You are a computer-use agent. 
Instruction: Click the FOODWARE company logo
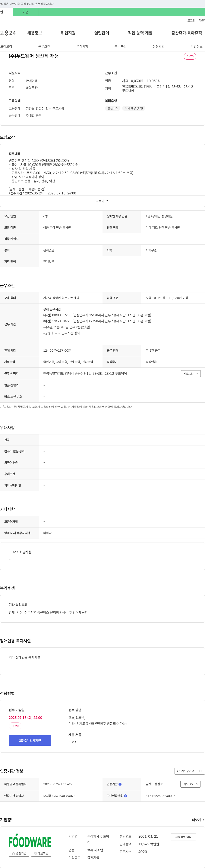pyautogui.click(x=30, y=841)
